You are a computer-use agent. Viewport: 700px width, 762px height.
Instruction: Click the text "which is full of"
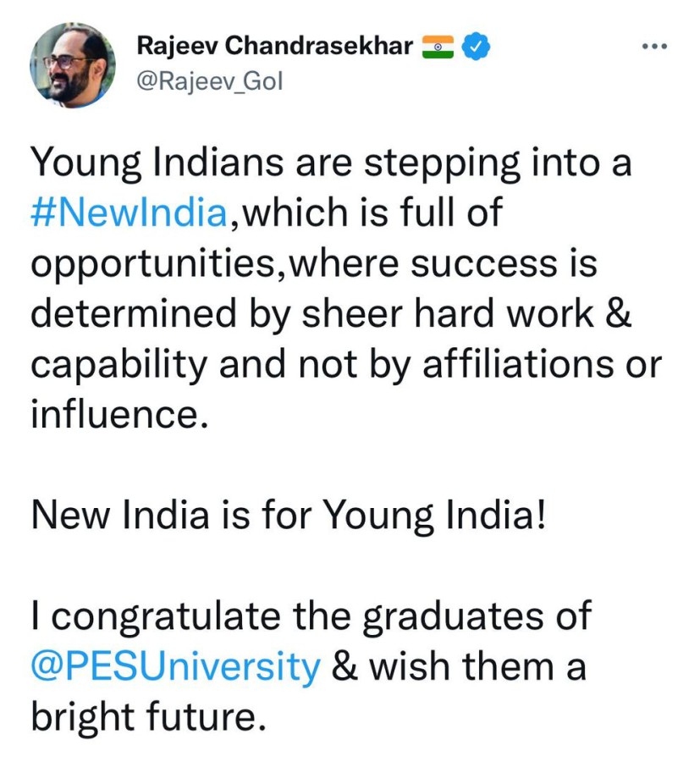(x=368, y=213)
